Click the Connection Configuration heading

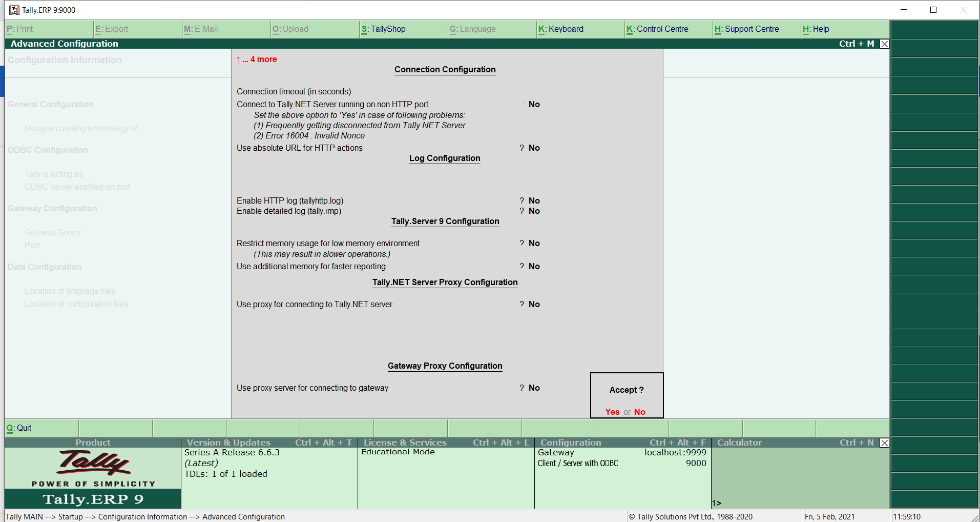click(445, 69)
